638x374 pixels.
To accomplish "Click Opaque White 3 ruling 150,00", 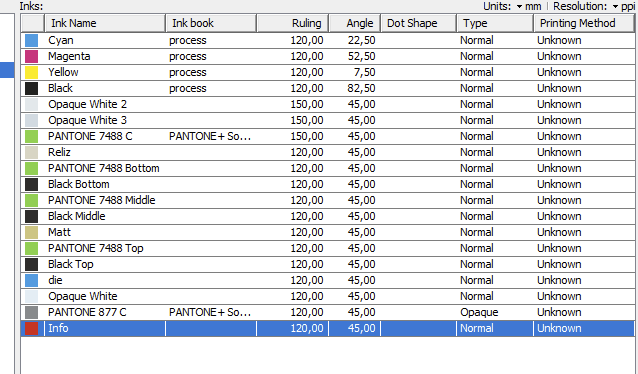I will click(x=307, y=120).
